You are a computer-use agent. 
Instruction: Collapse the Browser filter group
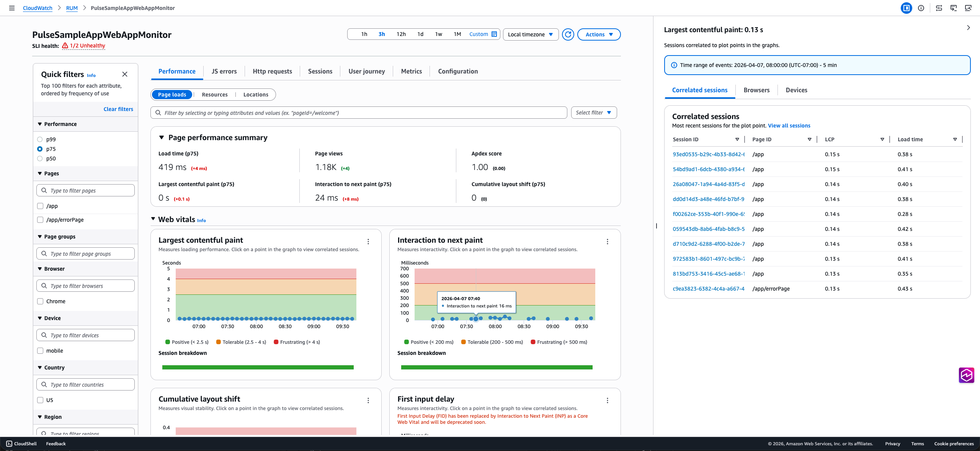(40, 269)
